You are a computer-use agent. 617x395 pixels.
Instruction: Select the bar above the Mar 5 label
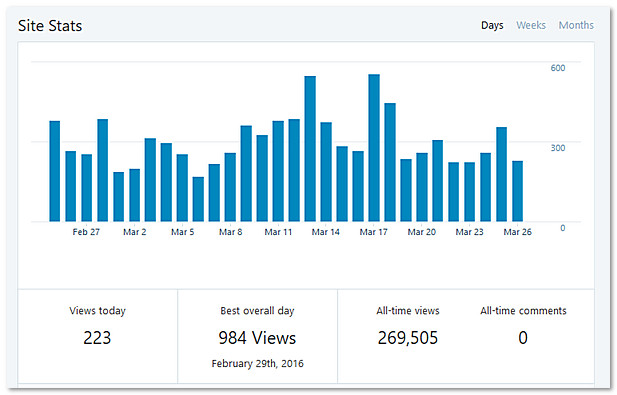point(182,188)
